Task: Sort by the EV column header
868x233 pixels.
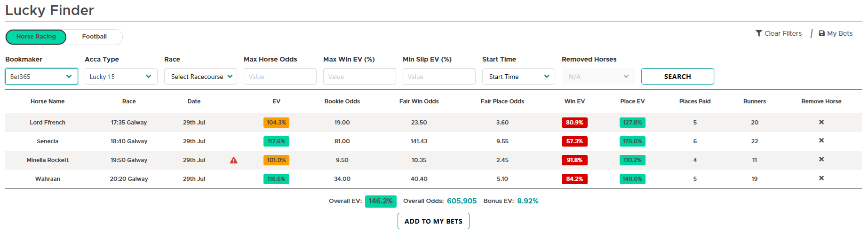Action: coord(276,101)
